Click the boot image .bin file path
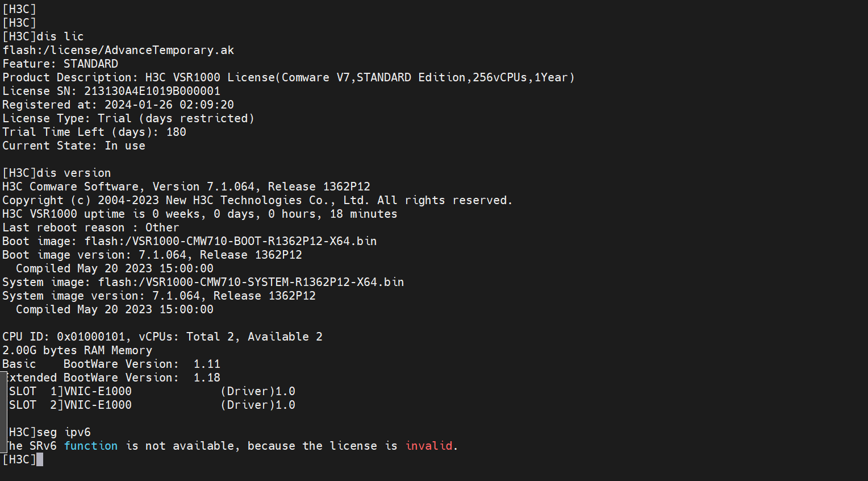 [231, 241]
